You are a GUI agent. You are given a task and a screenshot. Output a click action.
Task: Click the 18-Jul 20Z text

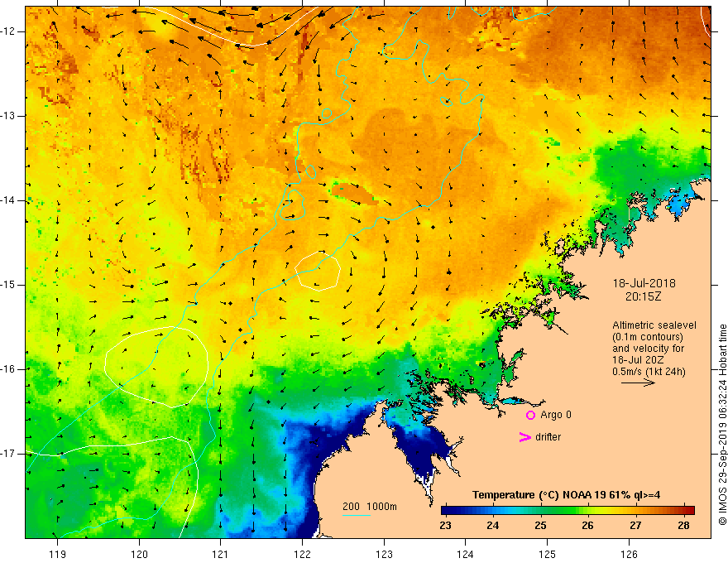pyautogui.click(x=638, y=360)
